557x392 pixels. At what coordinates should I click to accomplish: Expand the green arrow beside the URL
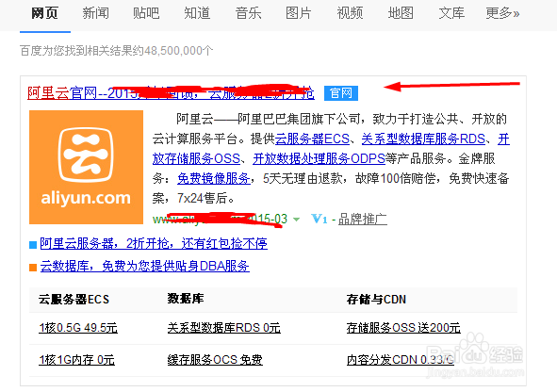[x=296, y=220]
